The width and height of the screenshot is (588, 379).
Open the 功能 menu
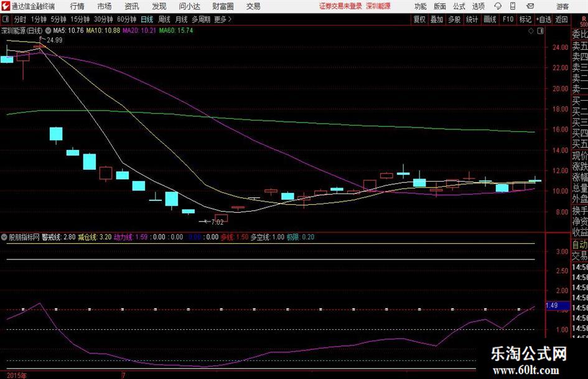tap(421, 6)
